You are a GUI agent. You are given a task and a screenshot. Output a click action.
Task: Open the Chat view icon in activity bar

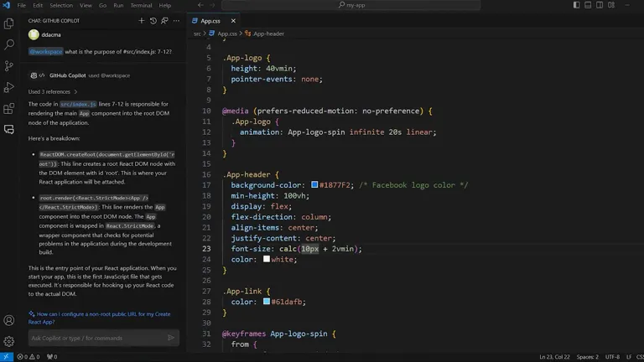point(9,130)
